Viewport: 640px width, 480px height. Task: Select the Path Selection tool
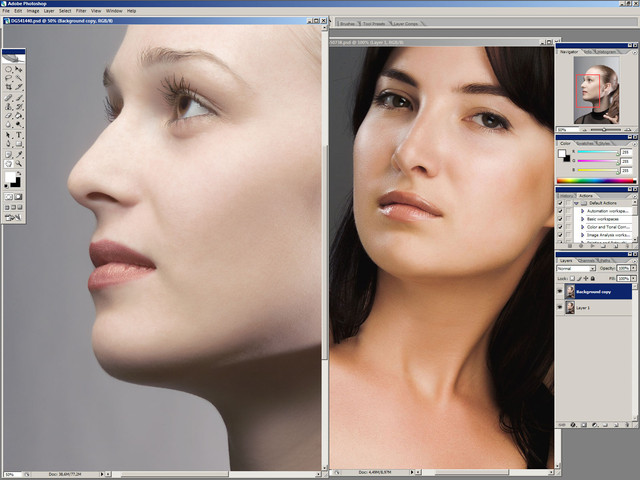point(9,135)
